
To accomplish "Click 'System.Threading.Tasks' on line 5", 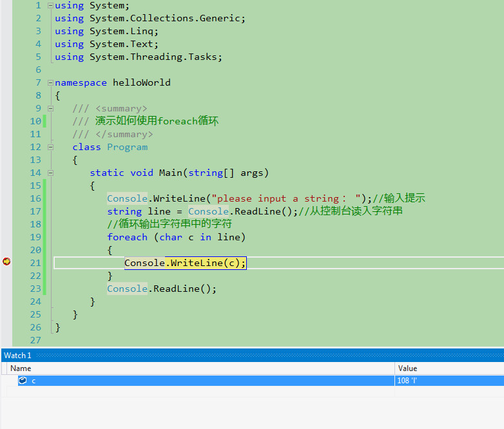I will (153, 57).
